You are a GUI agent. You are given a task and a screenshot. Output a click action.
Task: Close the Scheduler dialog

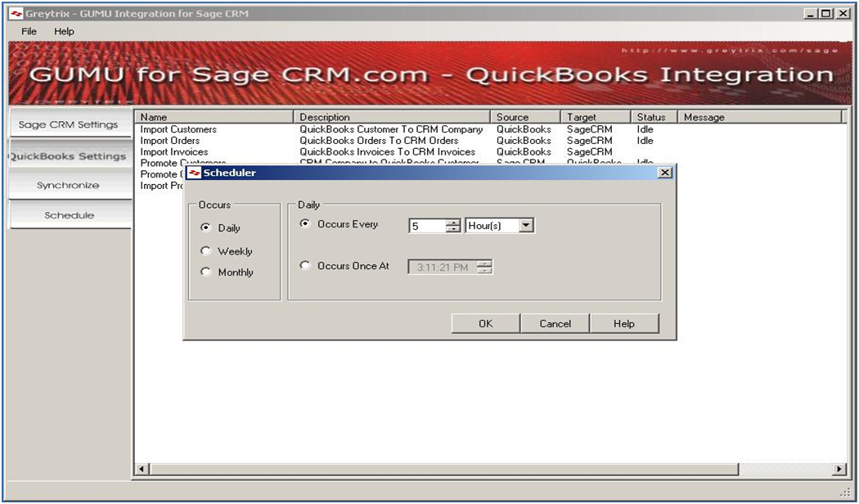[x=664, y=173]
